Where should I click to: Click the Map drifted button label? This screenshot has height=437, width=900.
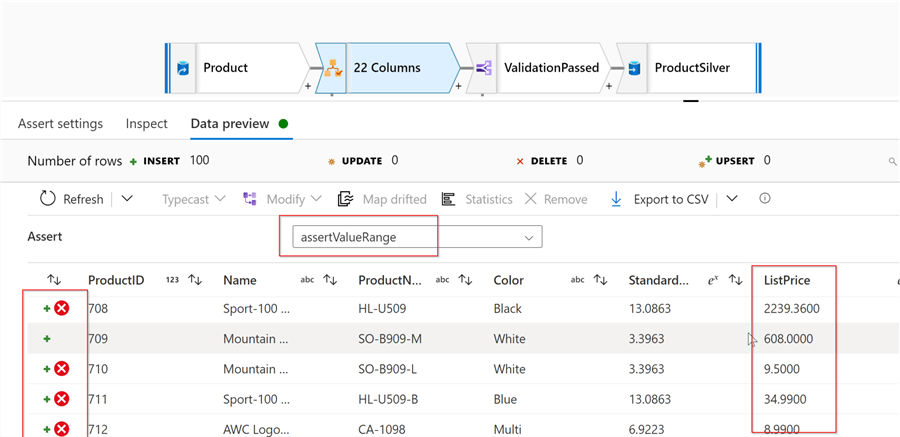pyautogui.click(x=394, y=199)
